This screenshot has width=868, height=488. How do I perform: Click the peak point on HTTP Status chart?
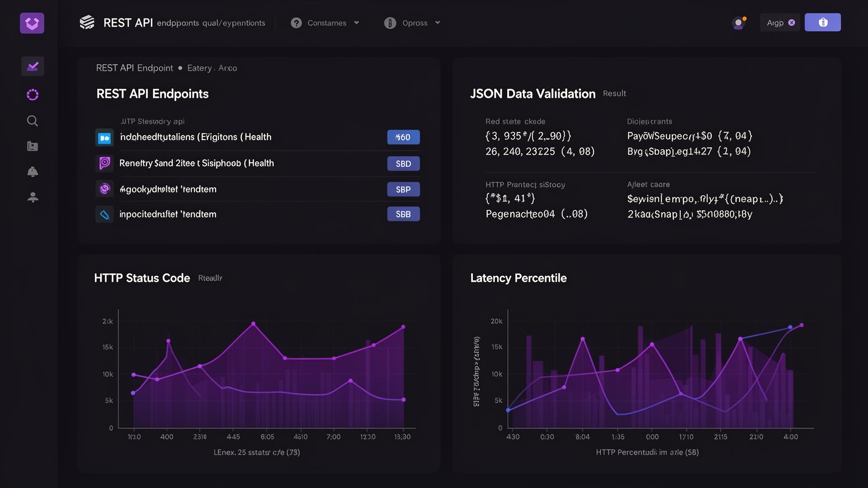coord(253,324)
